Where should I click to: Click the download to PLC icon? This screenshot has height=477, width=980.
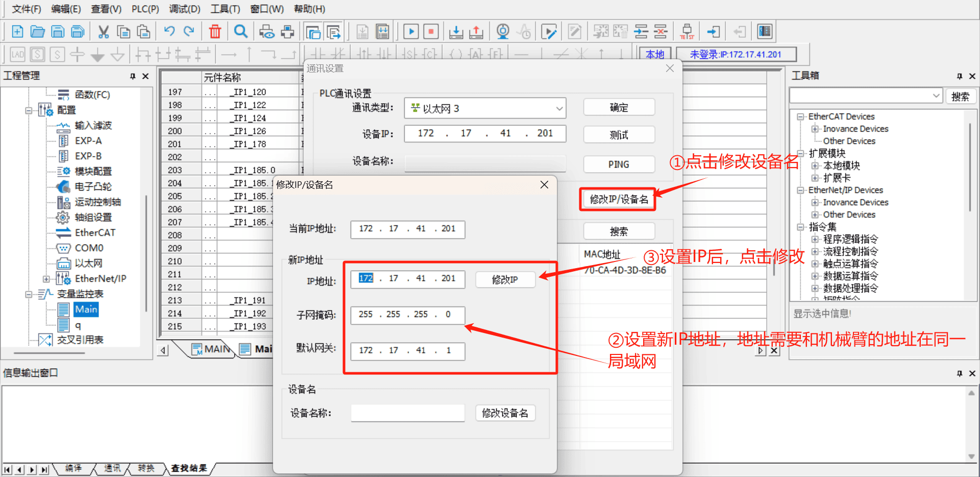coord(456,32)
